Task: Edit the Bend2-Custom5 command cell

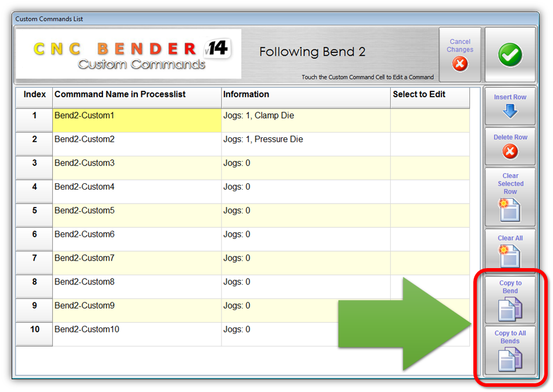Action: (137, 215)
